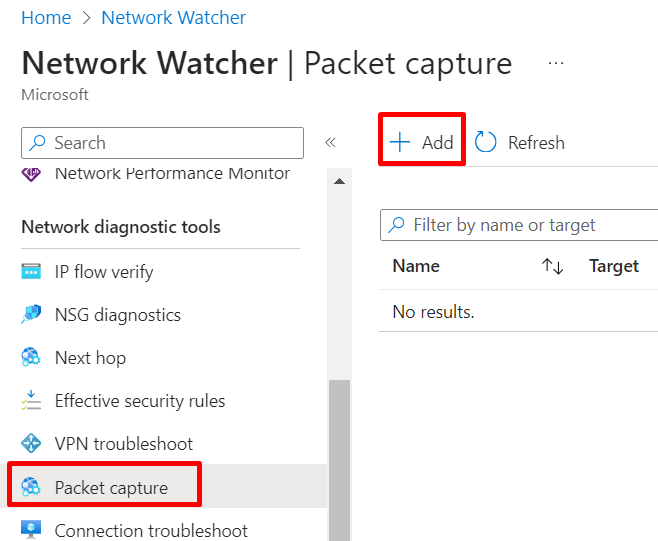The height and width of the screenshot is (541, 658).
Task: Click the plus icon to add capture
Action: click(x=400, y=142)
